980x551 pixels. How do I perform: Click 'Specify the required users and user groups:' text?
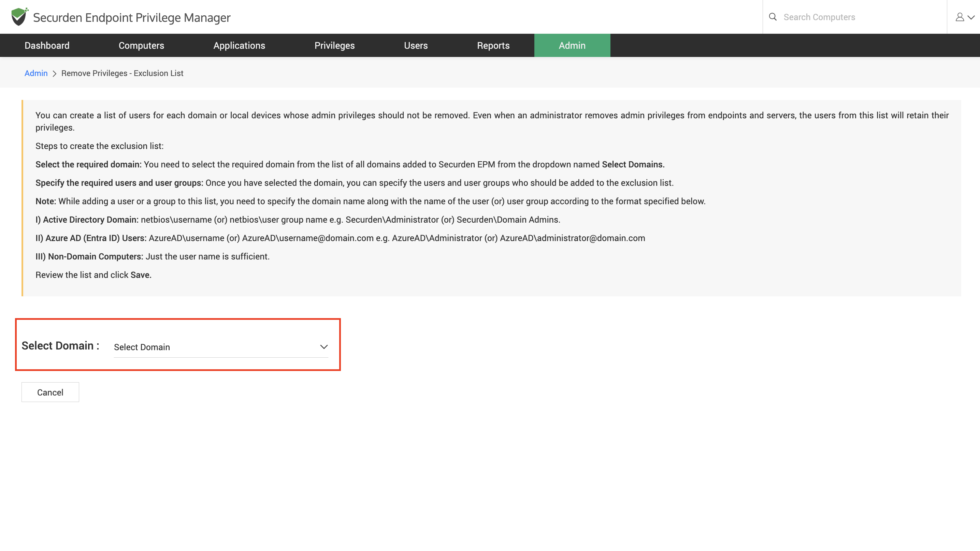tap(119, 183)
